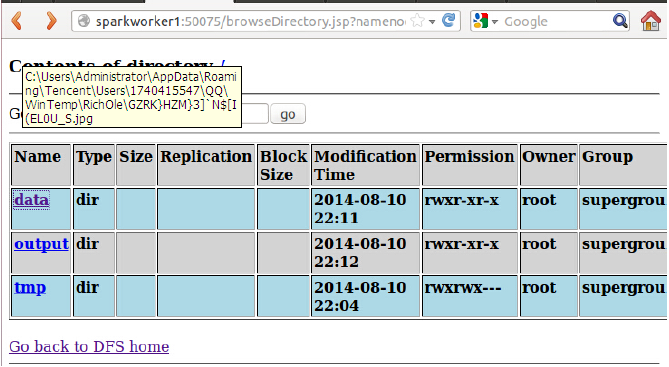The width and height of the screenshot is (669, 367).
Task: Open the URL history dropdown arrow
Action: 432,22
